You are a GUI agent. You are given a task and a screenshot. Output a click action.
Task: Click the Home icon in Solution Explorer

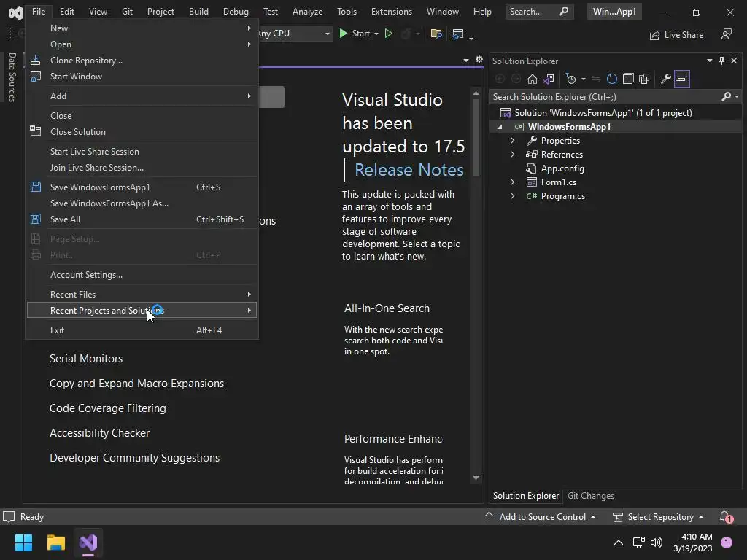(532, 79)
